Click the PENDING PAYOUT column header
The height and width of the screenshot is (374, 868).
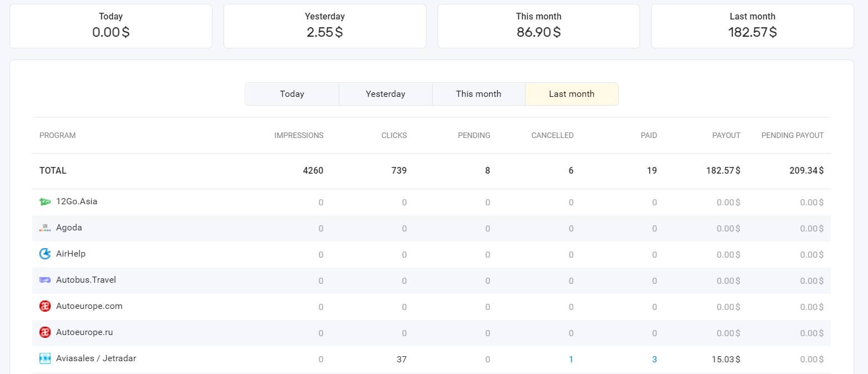[792, 135]
